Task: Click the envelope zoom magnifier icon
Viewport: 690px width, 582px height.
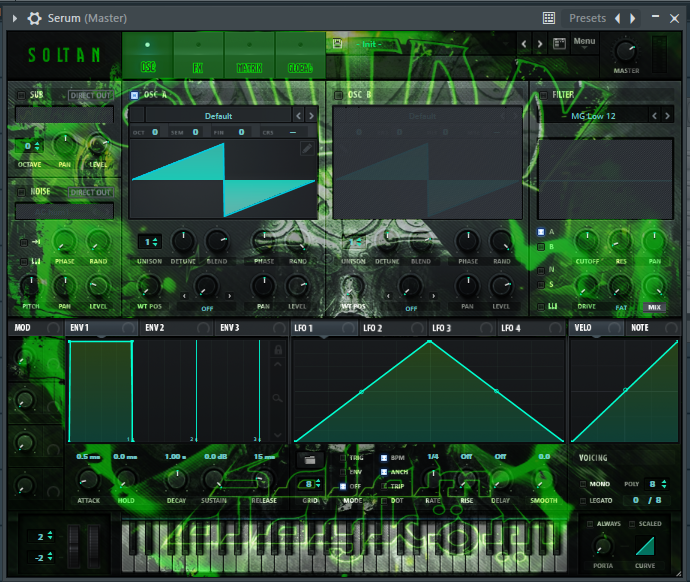Action: click(x=277, y=398)
